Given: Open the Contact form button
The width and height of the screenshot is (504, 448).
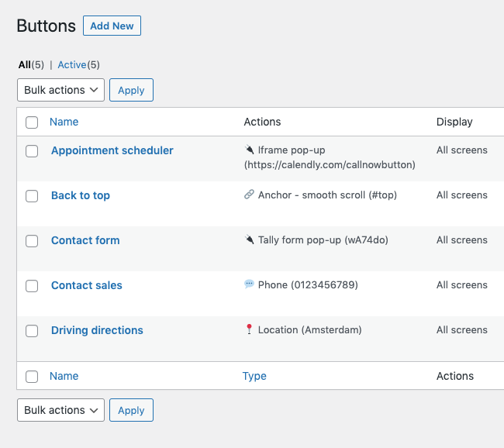Looking at the screenshot, I should [x=85, y=240].
